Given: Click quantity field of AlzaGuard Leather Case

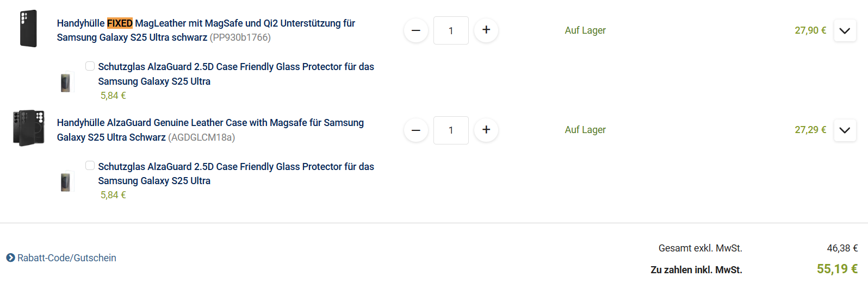Looking at the screenshot, I should coord(451,130).
